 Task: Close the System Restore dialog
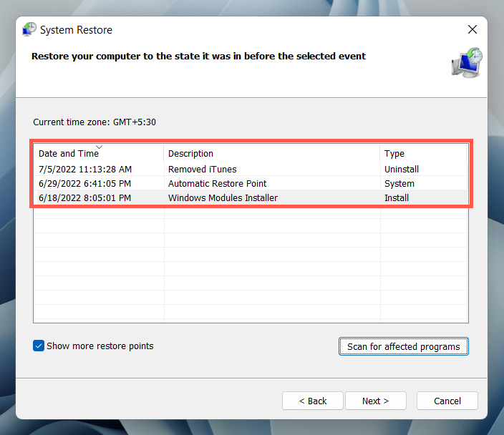click(472, 29)
